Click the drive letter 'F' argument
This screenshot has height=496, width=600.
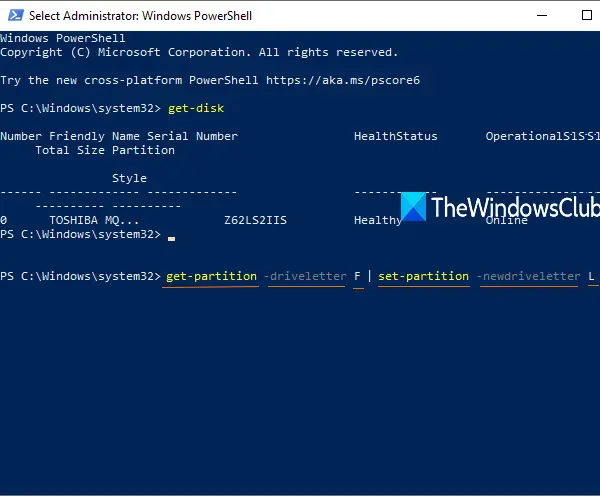click(x=357, y=276)
